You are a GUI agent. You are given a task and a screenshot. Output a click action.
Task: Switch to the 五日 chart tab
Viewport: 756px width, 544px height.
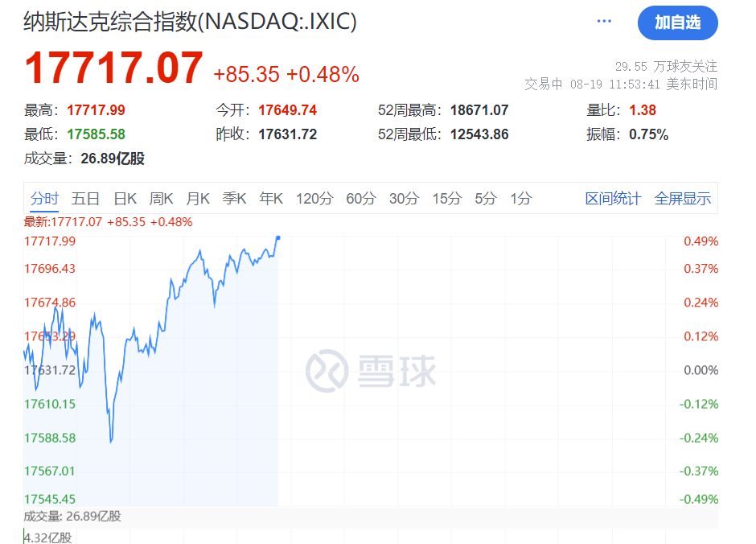click(85, 198)
